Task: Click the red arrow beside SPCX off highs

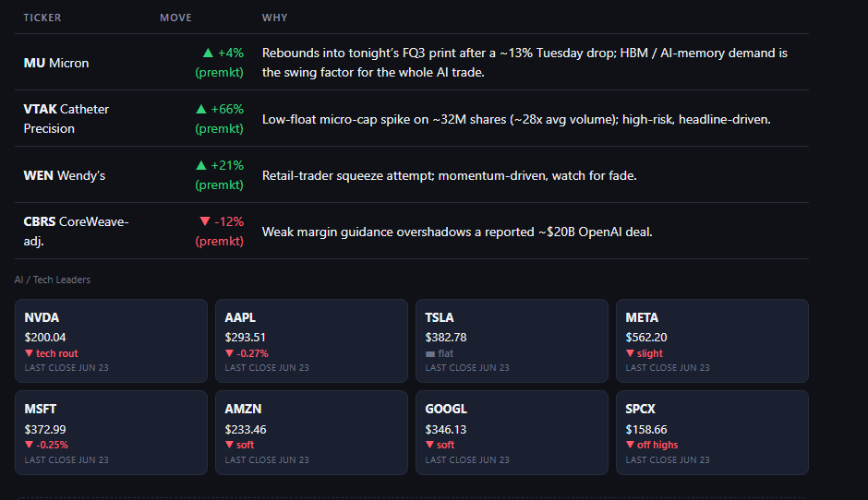Action: (x=630, y=445)
